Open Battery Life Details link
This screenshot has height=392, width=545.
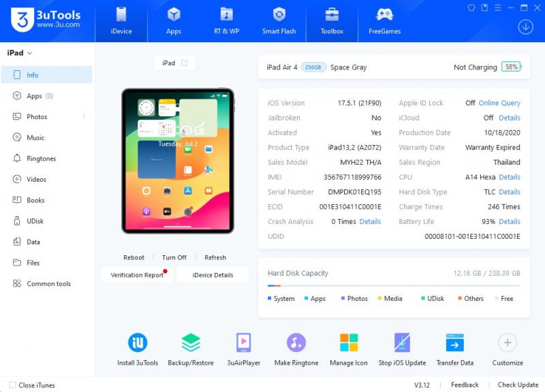(510, 221)
